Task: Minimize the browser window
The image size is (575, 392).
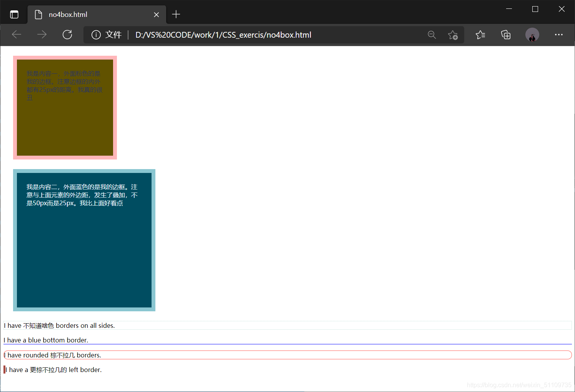Action: (509, 9)
